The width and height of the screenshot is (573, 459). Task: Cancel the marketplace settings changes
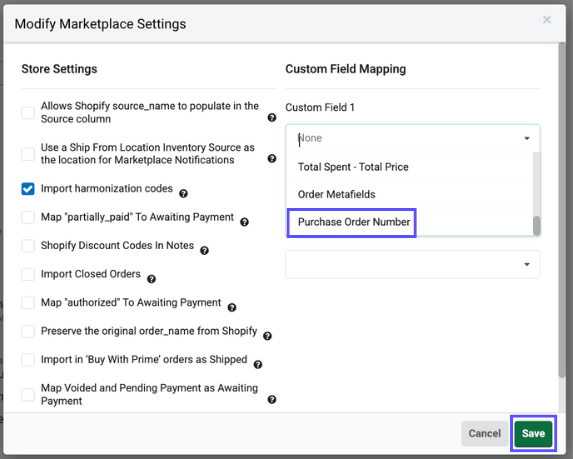pyautogui.click(x=485, y=433)
